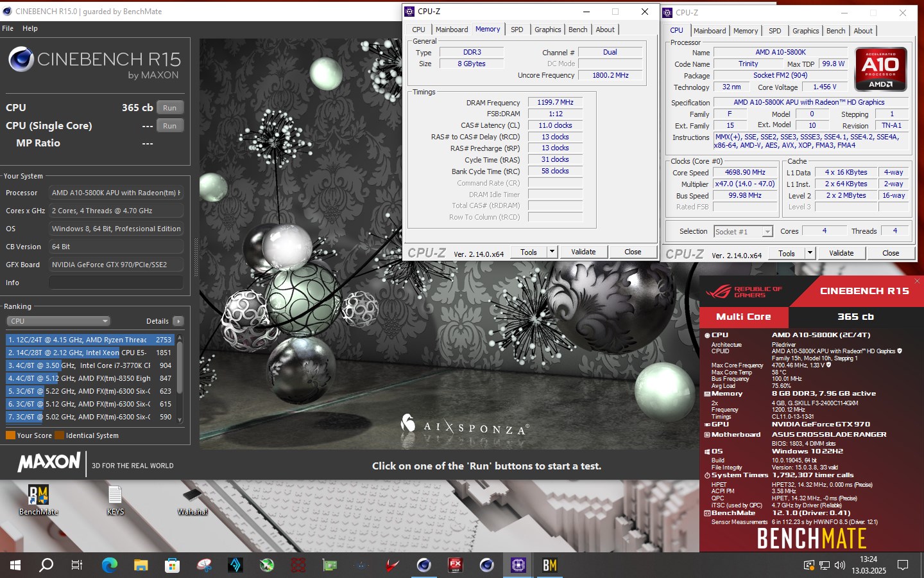Click Close button in timings CPU-Z window
924x578 pixels.
click(x=633, y=252)
